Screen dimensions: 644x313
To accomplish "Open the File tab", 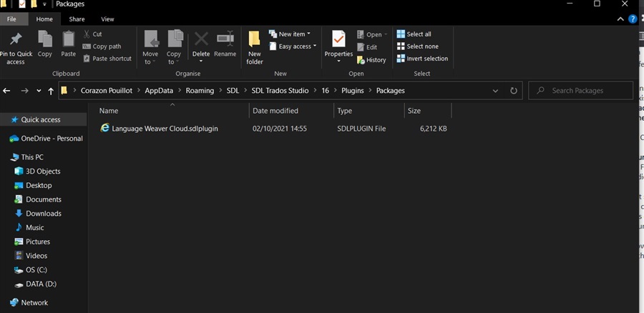I will point(11,19).
